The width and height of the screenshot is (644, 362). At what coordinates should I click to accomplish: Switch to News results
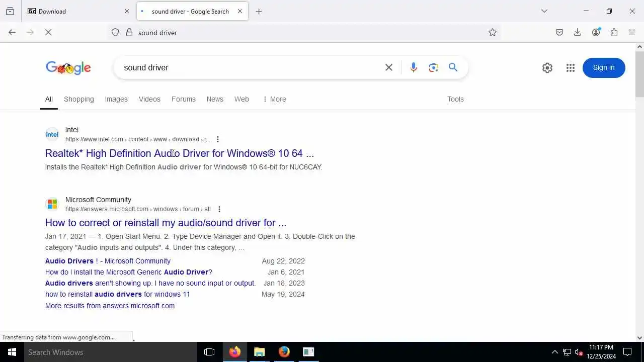[215, 99]
